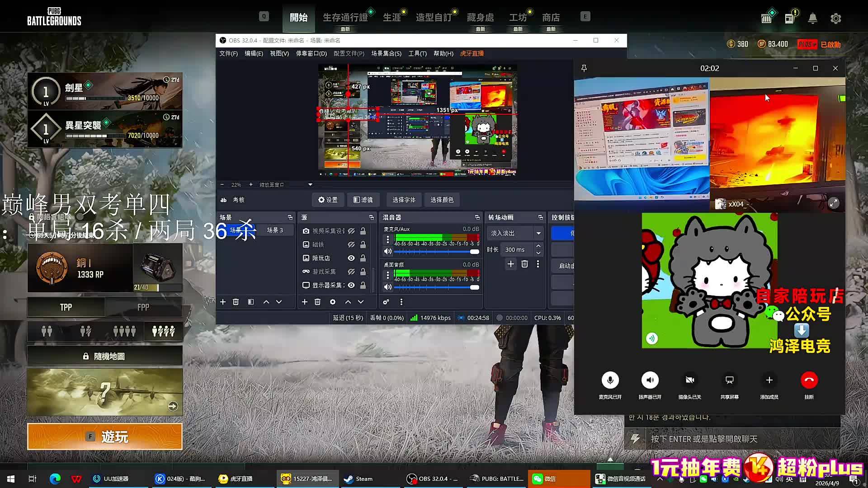868x488 pixels.
Task: Delete selected source with trash icon
Action: pos(317,302)
